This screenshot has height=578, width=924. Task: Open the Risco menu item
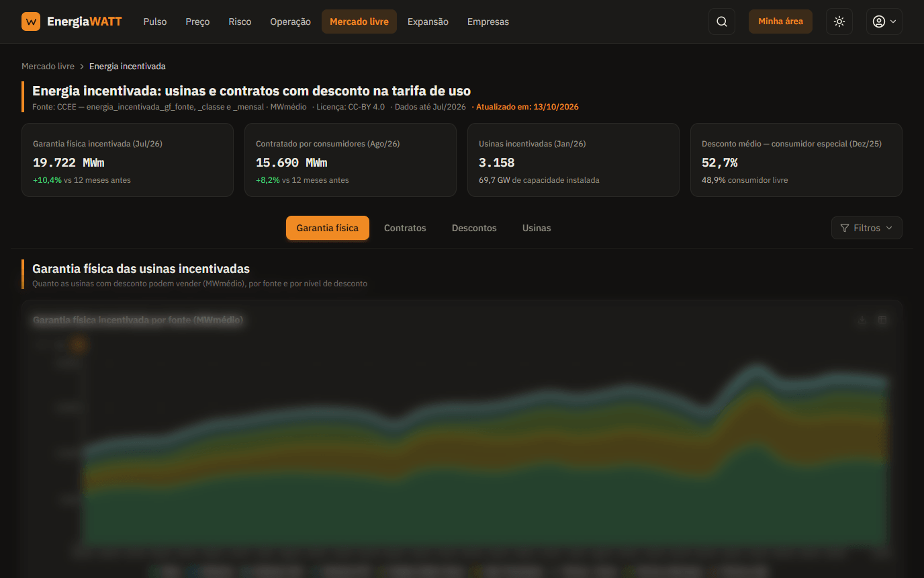pyautogui.click(x=240, y=22)
